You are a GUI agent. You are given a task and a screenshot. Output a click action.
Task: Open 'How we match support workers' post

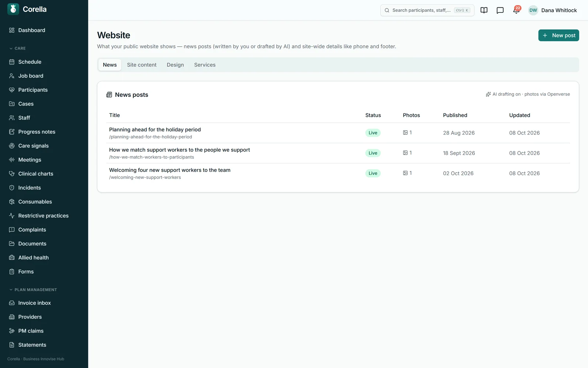[x=179, y=150]
